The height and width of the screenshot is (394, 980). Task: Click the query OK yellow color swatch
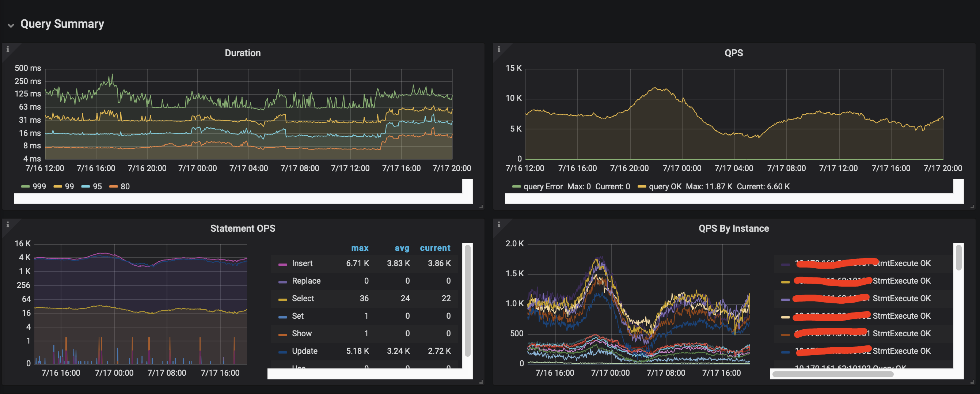[642, 186]
